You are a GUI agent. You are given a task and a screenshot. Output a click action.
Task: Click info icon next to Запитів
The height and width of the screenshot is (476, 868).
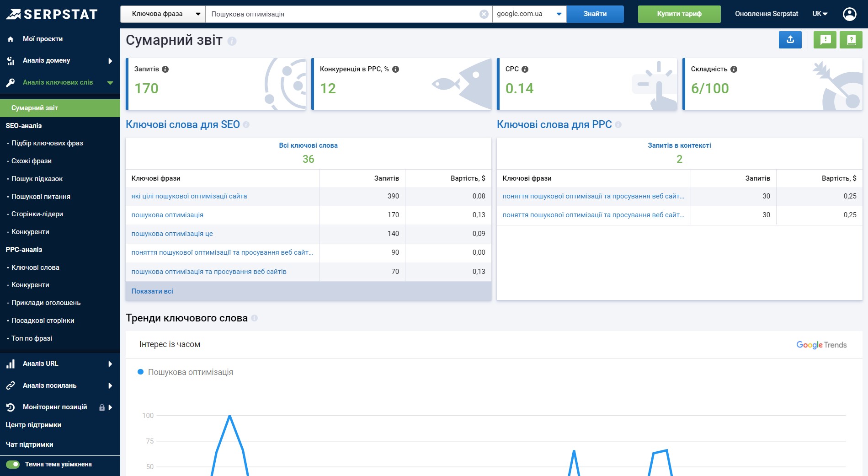165,69
